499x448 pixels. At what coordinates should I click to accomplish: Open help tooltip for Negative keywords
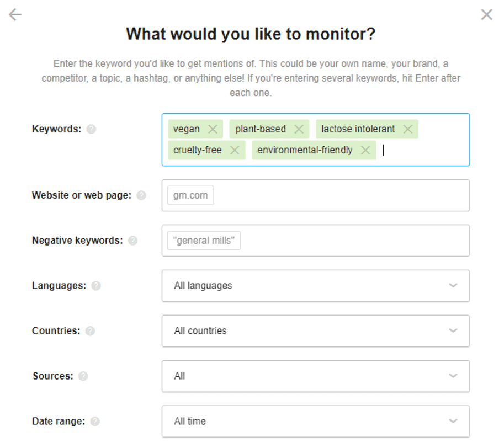[x=132, y=241]
